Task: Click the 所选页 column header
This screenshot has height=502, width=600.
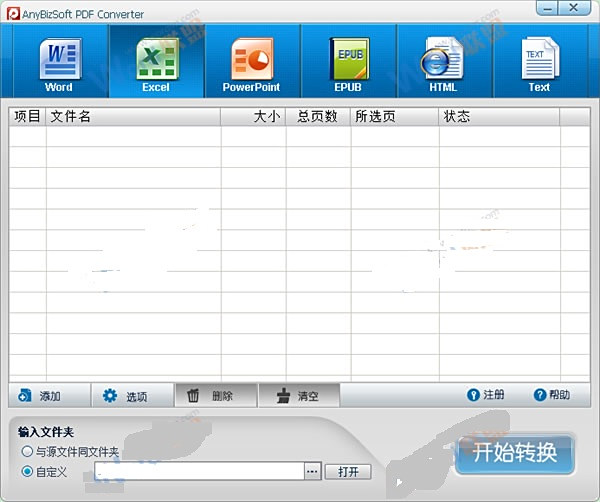Action: 395,116
